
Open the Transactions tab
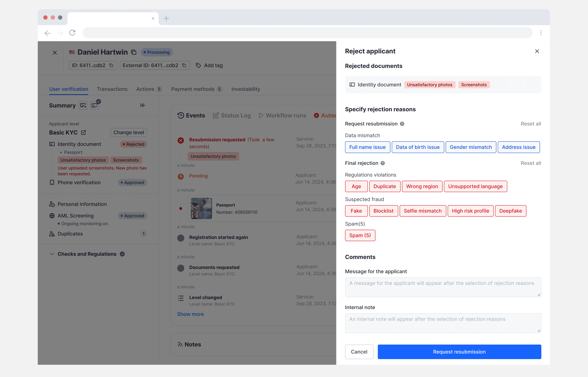coord(112,89)
